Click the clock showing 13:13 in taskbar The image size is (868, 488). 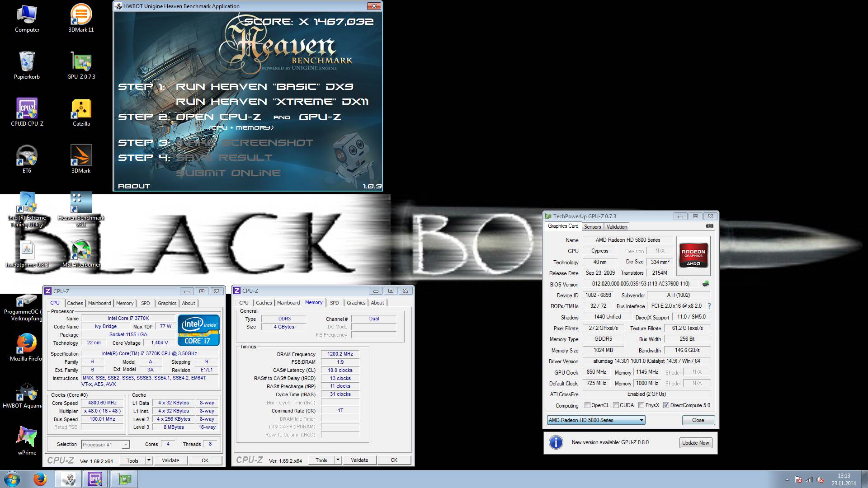(x=844, y=476)
